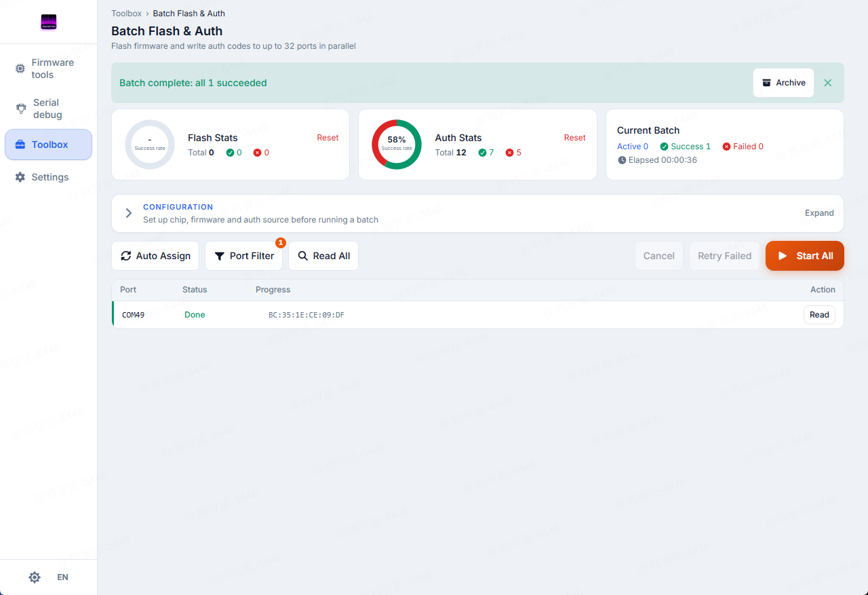Viewport: 868px width, 595px height.
Task: Dismiss the batch complete banner
Action: [828, 83]
